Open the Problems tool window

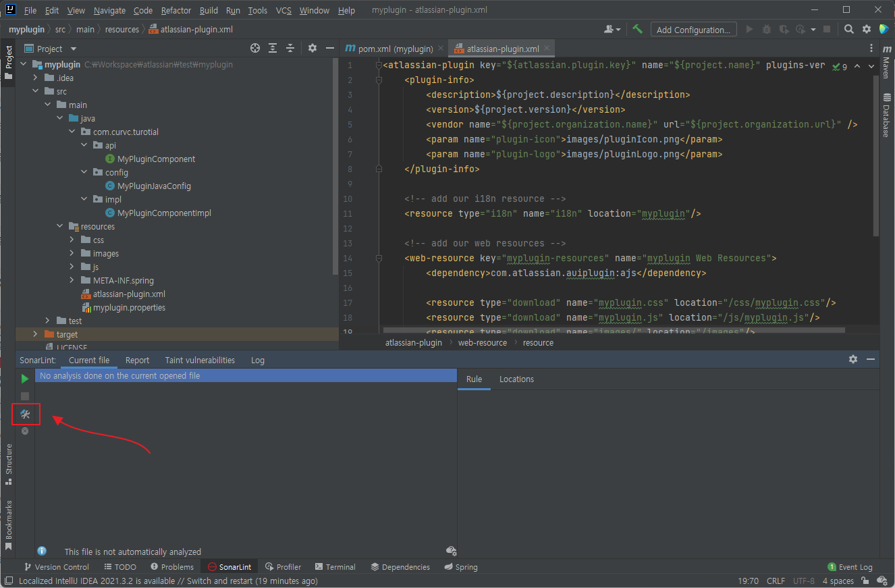point(172,567)
